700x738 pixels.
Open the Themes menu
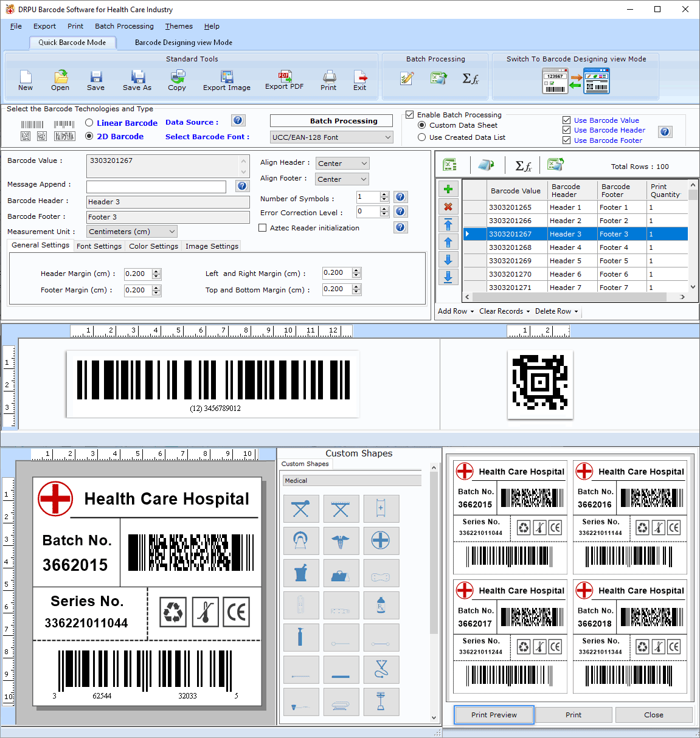tap(178, 26)
